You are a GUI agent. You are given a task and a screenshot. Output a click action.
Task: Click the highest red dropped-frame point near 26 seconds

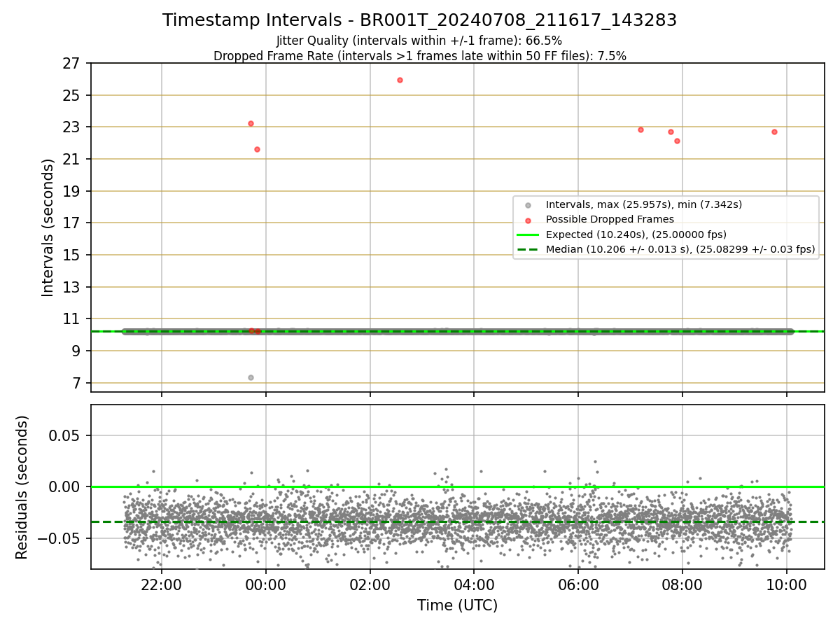click(x=400, y=80)
